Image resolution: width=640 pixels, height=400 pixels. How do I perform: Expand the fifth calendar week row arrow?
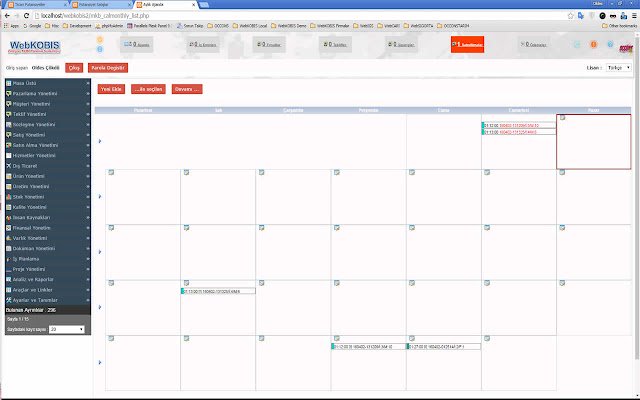point(100,362)
